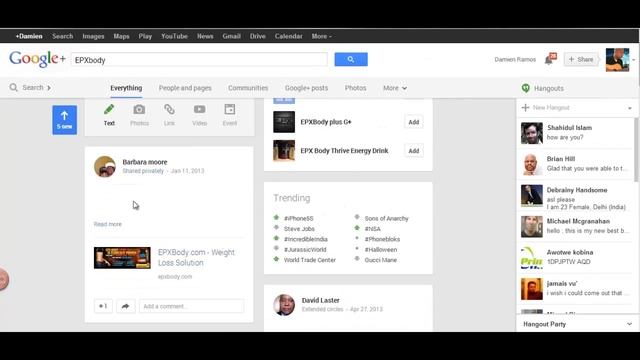Click Read more on Barbara moore's post

pyautogui.click(x=108, y=224)
